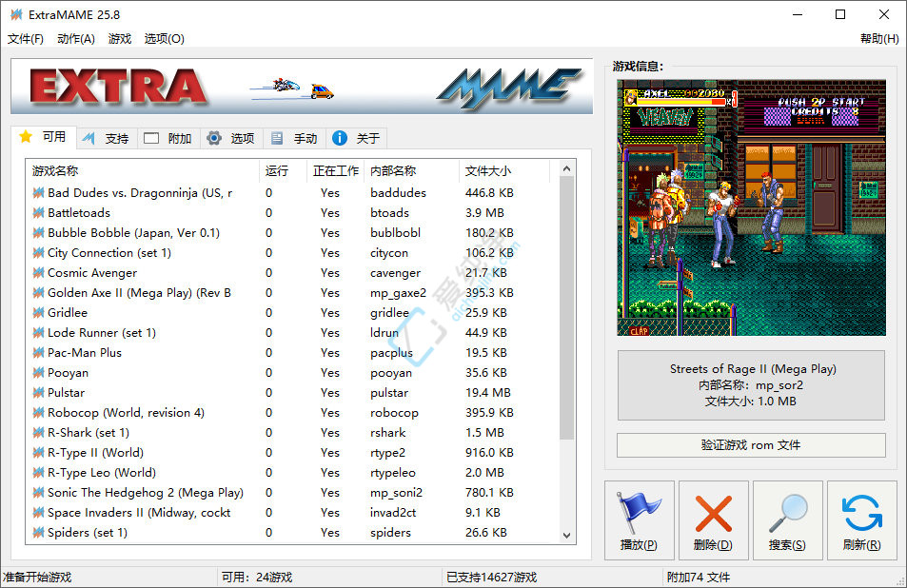This screenshot has width=907, height=588.
Task: Click the game list scroll-down arrow
Action: 567,536
